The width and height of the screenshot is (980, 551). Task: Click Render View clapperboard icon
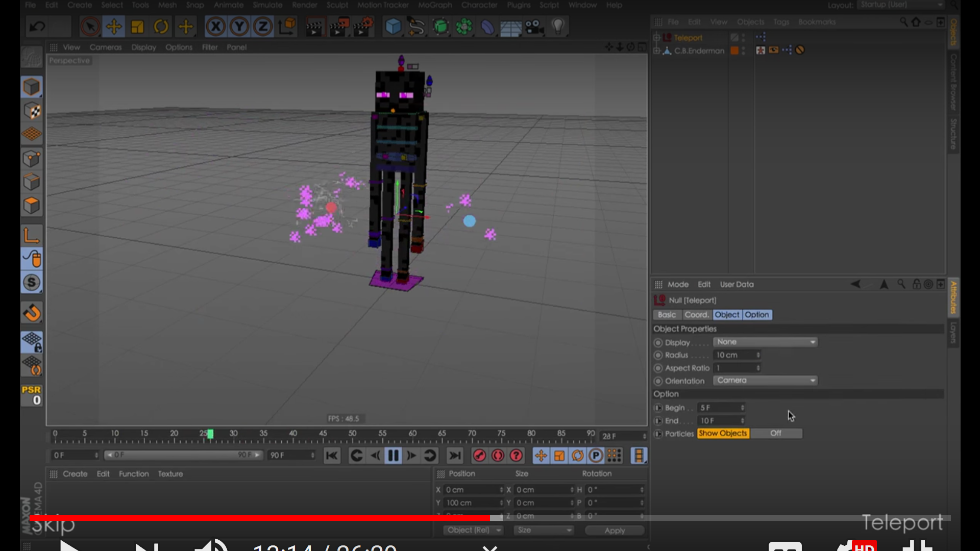pos(315,27)
